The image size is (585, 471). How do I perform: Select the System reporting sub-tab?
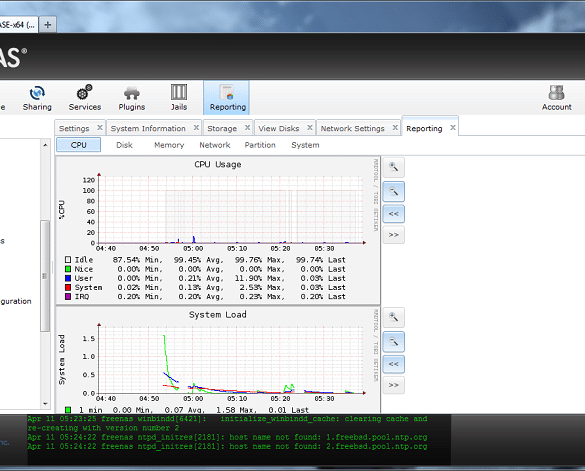pos(305,145)
